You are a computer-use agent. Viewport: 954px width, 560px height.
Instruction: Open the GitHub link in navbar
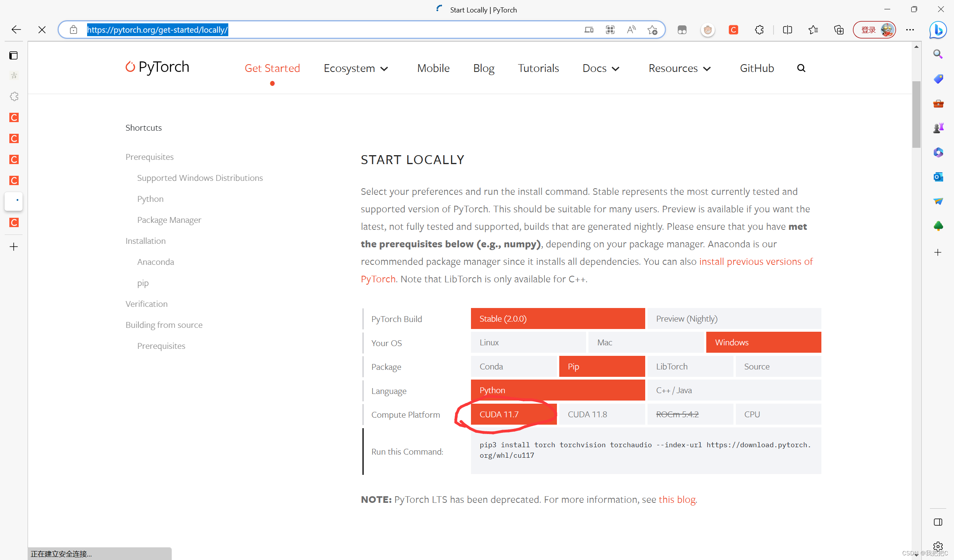[x=757, y=68]
